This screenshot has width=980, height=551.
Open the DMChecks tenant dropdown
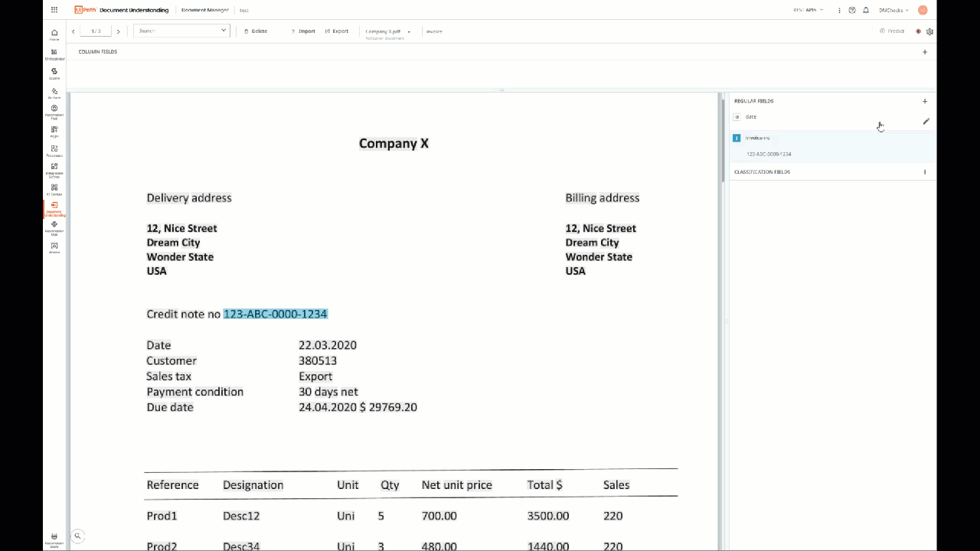point(893,10)
